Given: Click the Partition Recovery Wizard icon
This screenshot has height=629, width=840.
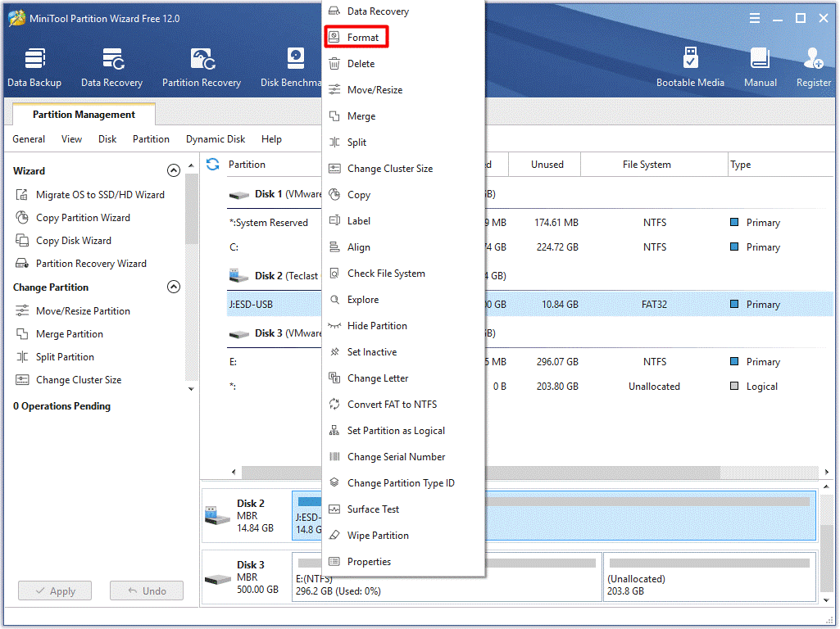Looking at the screenshot, I should tap(22, 264).
